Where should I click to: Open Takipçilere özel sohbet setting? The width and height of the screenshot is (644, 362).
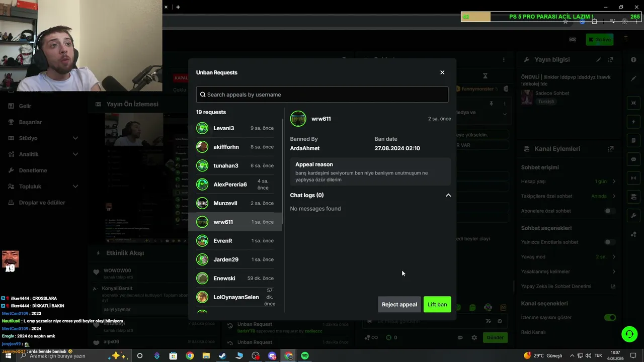(569, 196)
